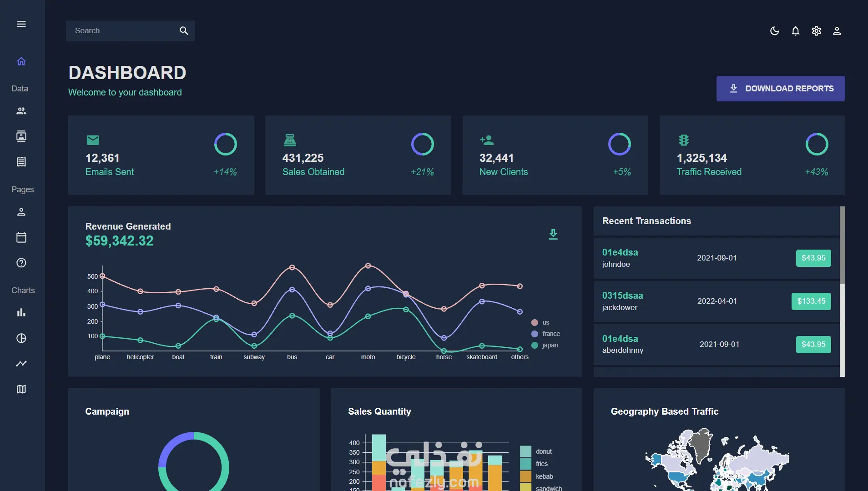Open the Contacts Information sidebar icon

tap(21, 136)
